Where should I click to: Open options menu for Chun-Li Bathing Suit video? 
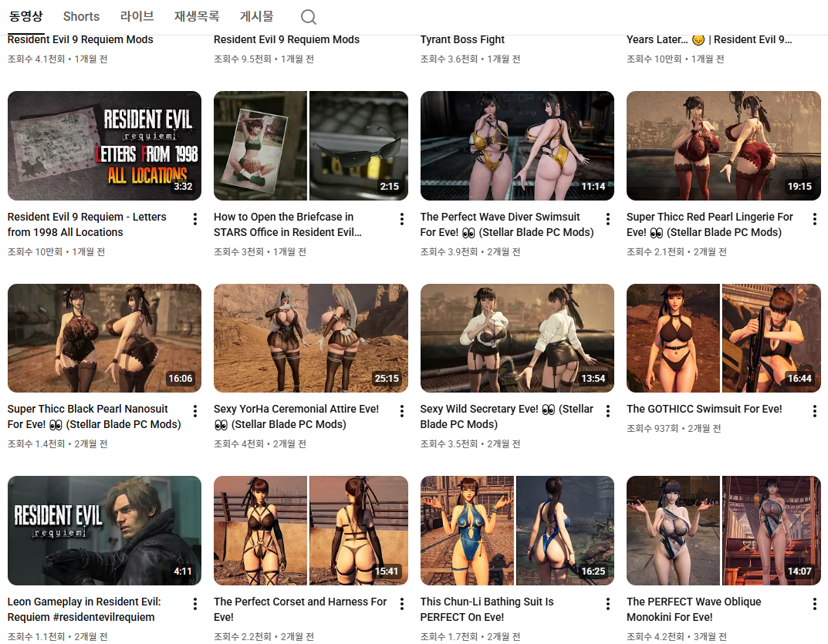coord(608,604)
